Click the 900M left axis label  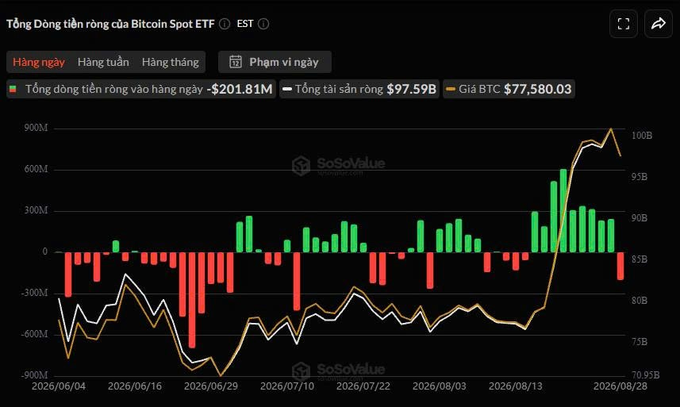36,128
